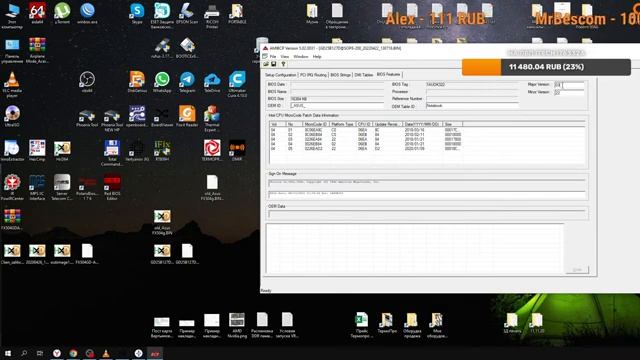Click the Minor Version input field
Viewport: 640px width, 360px height.
(x=569, y=93)
